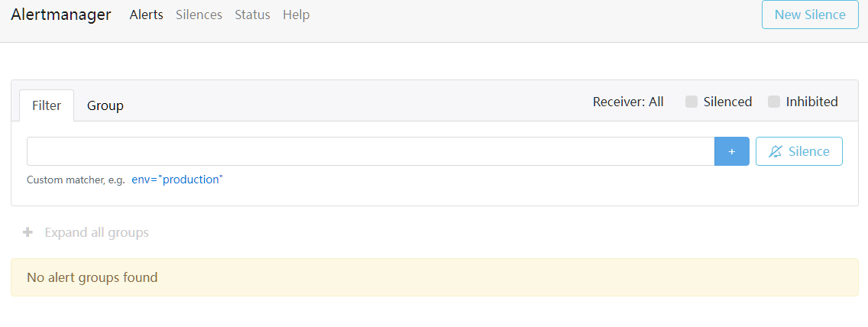Click the env="production" example matcher link

click(177, 180)
